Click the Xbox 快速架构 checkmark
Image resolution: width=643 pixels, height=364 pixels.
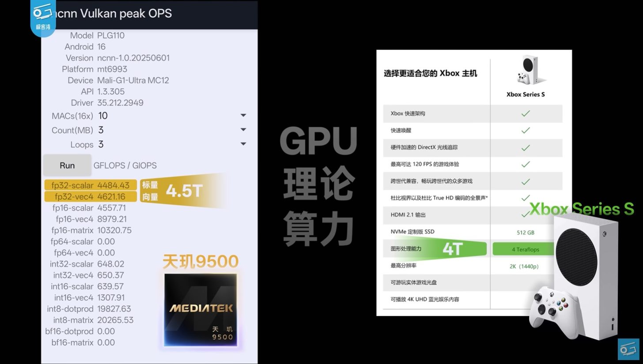(525, 113)
